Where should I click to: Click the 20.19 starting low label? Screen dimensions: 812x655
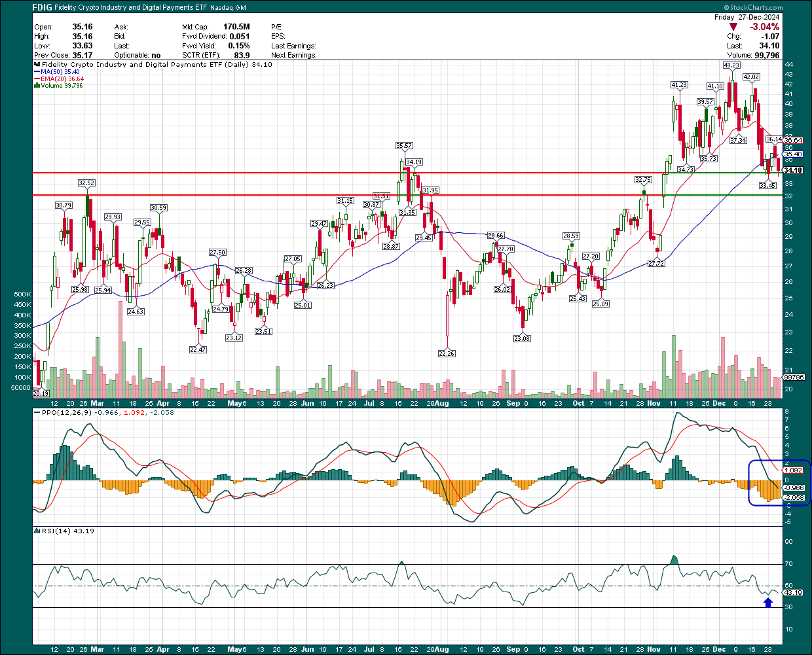[x=41, y=393]
